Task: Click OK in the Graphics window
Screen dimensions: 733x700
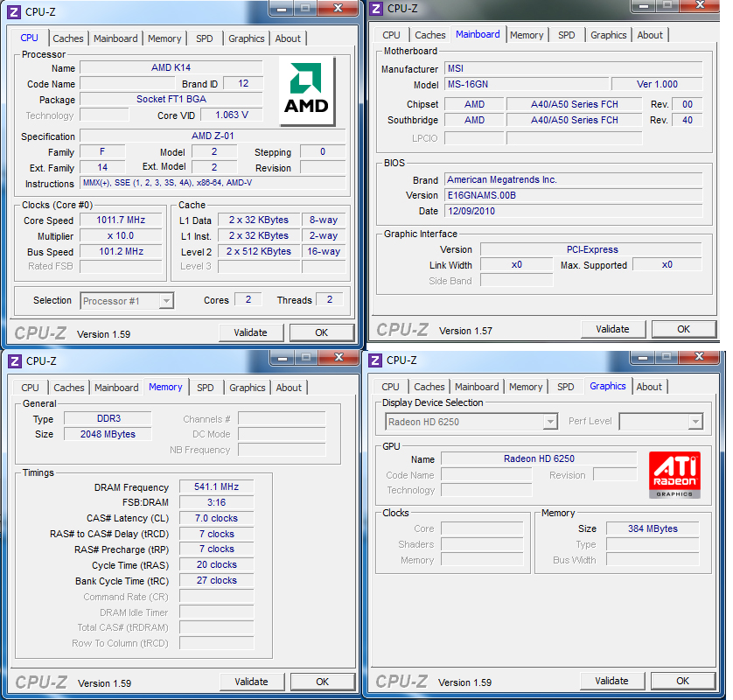Action: (682, 681)
